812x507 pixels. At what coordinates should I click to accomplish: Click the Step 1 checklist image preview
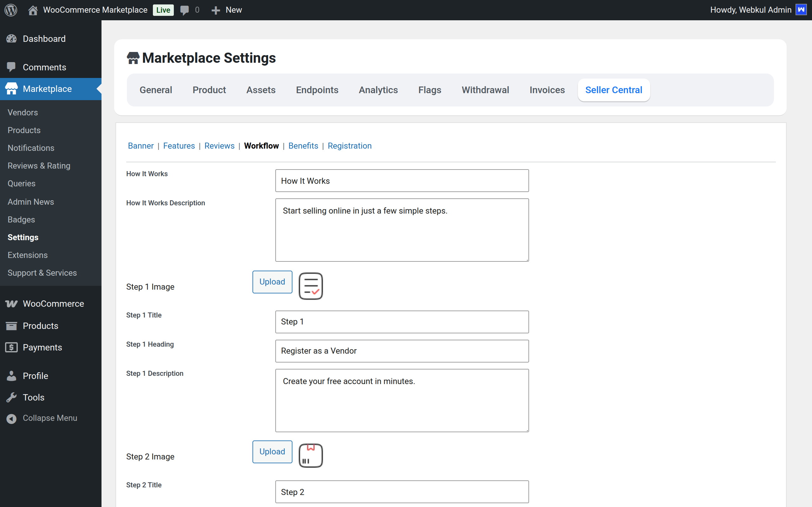point(311,286)
